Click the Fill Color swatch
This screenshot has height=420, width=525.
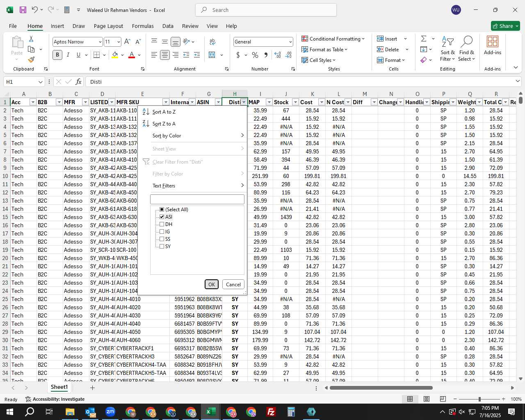(x=115, y=55)
